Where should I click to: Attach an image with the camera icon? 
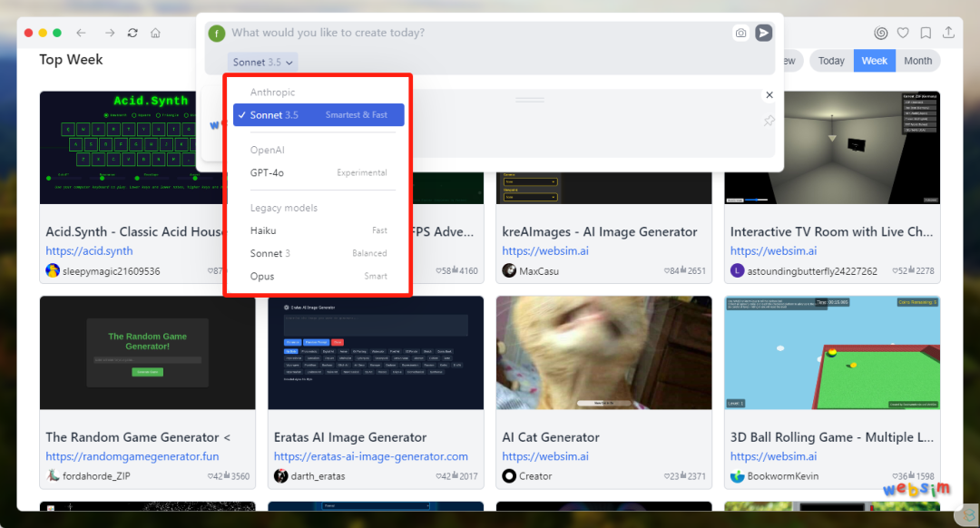pyautogui.click(x=740, y=34)
